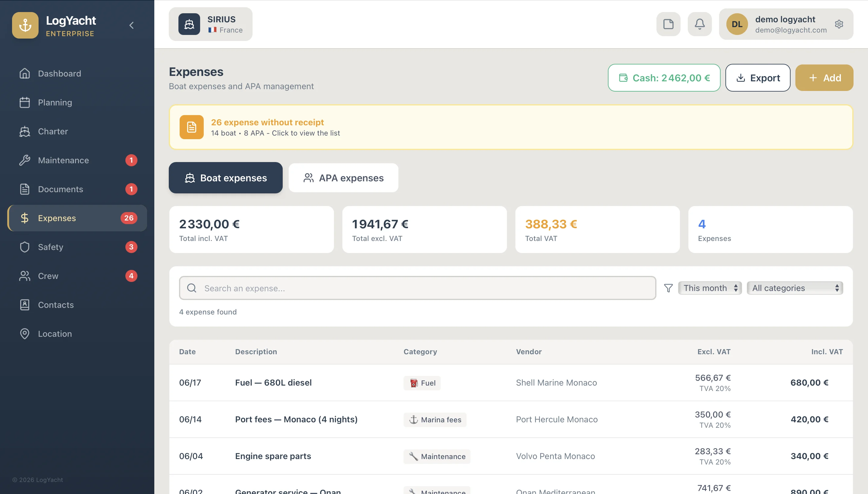868x494 pixels.
Task: Switch to the APA expenses tab
Action: (344, 178)
